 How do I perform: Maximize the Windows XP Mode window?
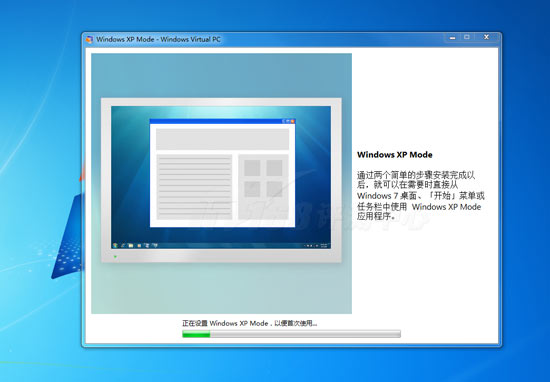(467, 37)
